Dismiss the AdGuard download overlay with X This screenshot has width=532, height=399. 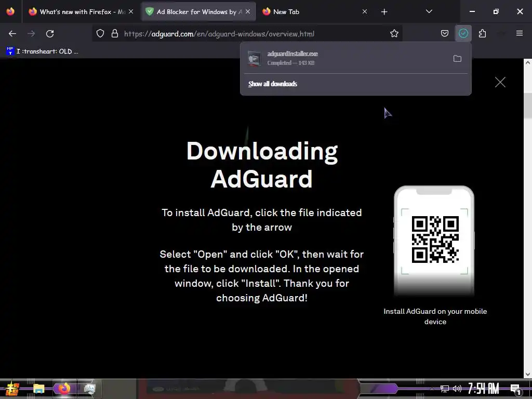pos(500,82)
